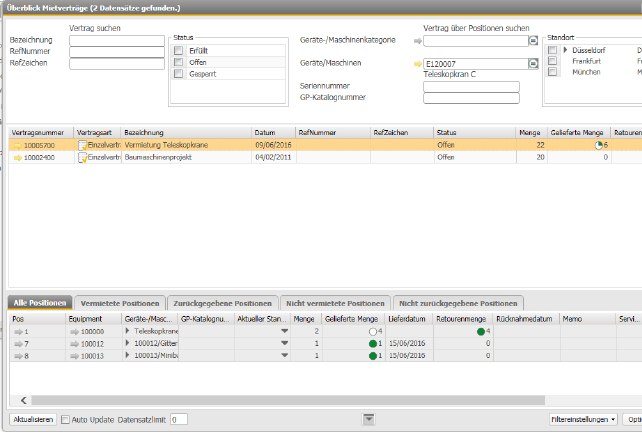Check the Auto Update checkbox
Image resolution: width=642 pixels, height=432 pixels.
pyautogui.click(x=66, y=419)
